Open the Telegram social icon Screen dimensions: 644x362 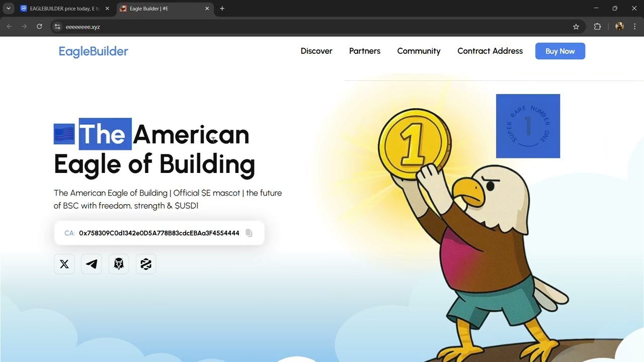click(92, 264)
